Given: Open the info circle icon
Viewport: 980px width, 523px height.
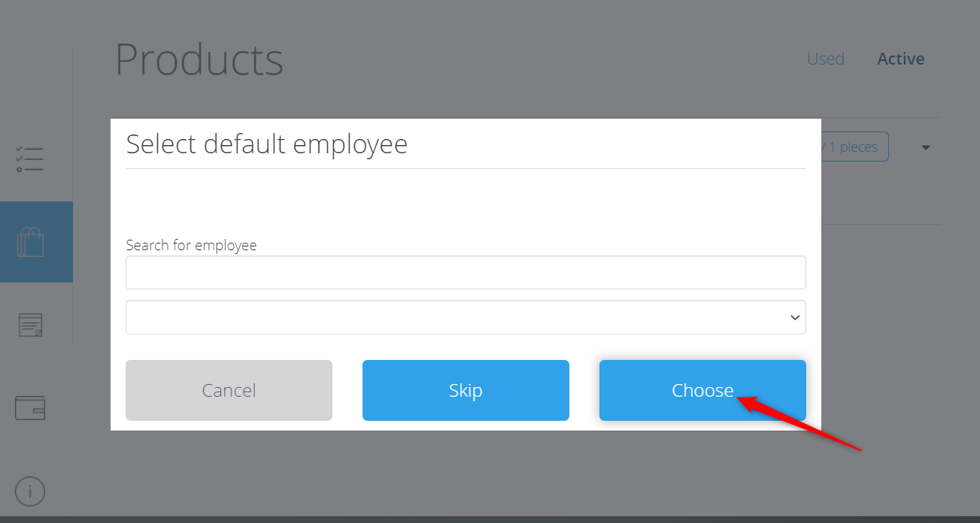Looking at the screenshot, I should tap(30, 492).
